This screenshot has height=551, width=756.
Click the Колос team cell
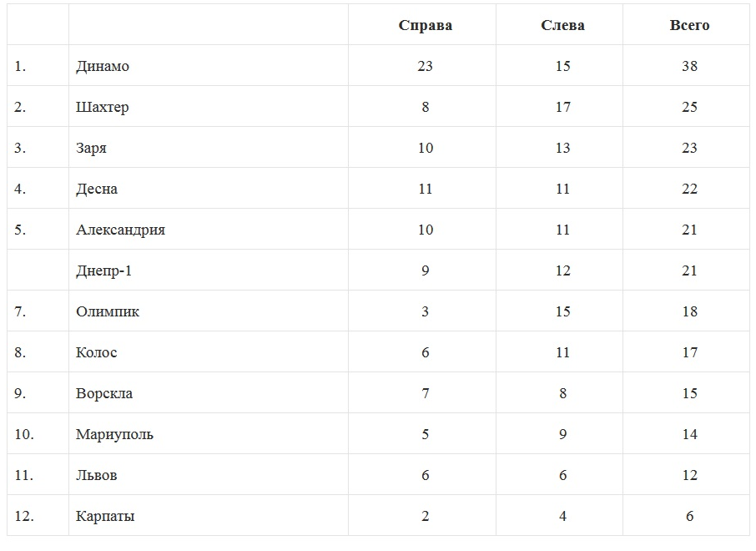[x=96, y=352]
